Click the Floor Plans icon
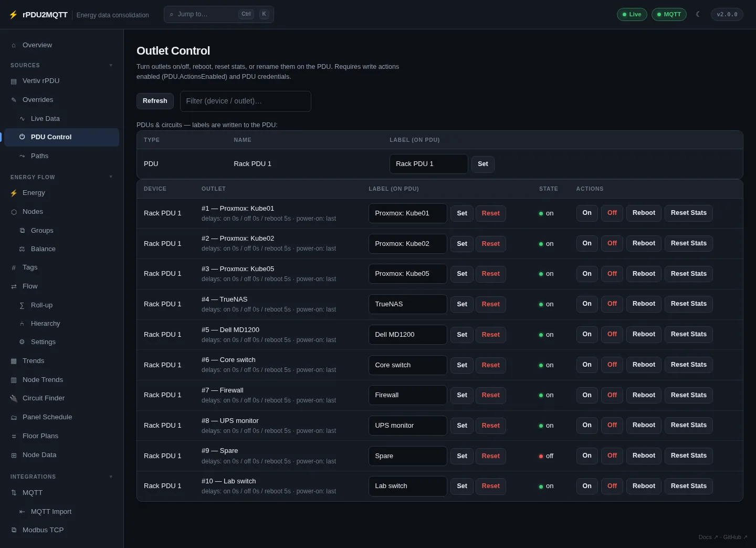Screen dimensions: 756x548 coord(14,436)
